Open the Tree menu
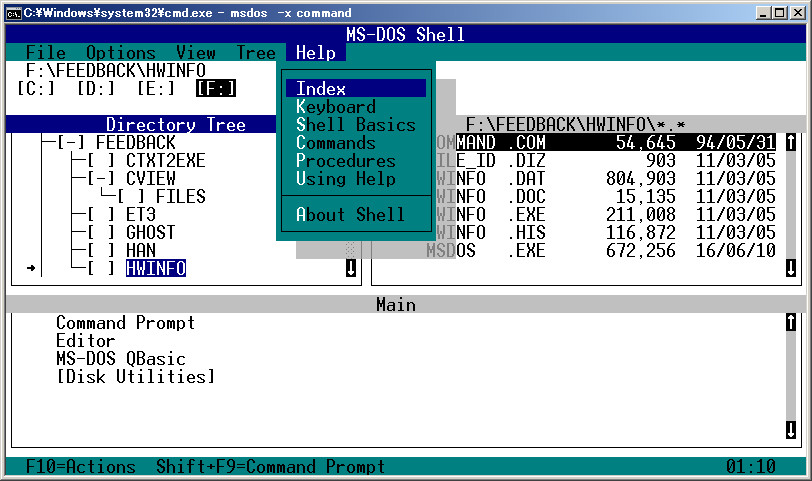The image size is (812, 481). [x=256, y=52]
